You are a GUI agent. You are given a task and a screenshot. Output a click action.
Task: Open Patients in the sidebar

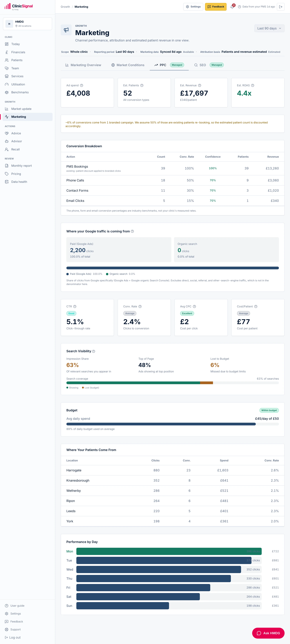coord(28,60)
